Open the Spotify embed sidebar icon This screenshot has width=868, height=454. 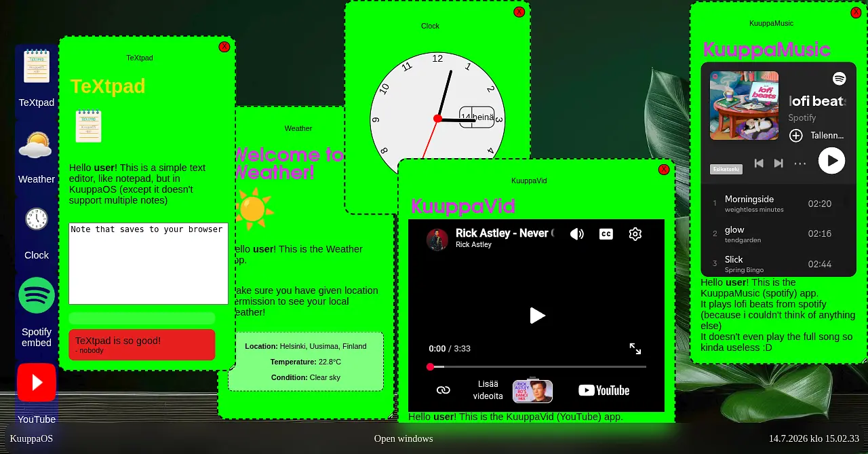pos(37,295)
